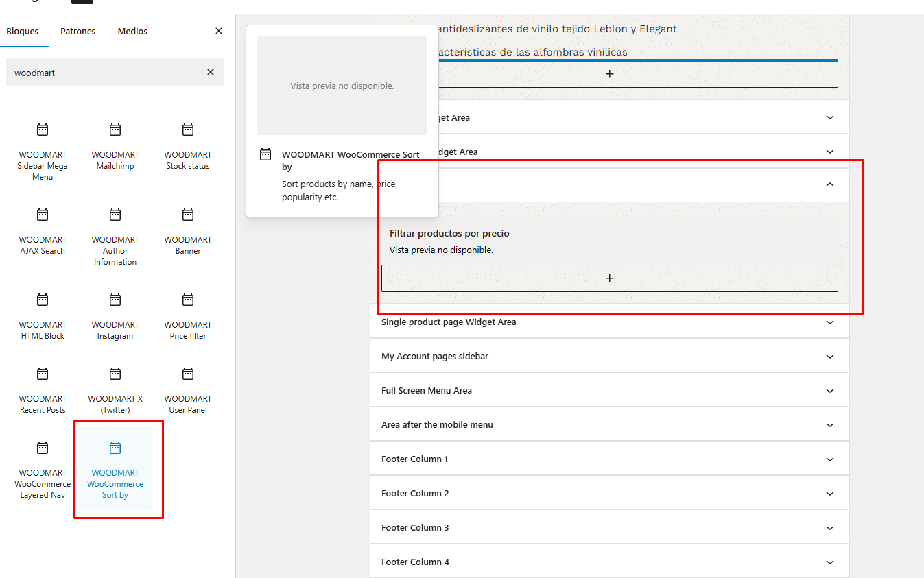Expand Footer Column 4
This screenshot has width=924, height=578.
(x=610, y=562)
